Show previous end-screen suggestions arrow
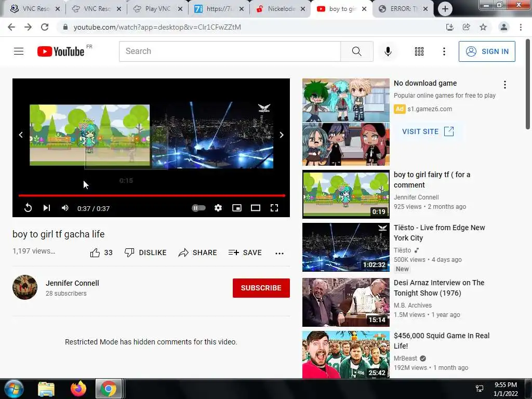The width and height of the screenshot is (532, 399). click(x=21, y=135)
